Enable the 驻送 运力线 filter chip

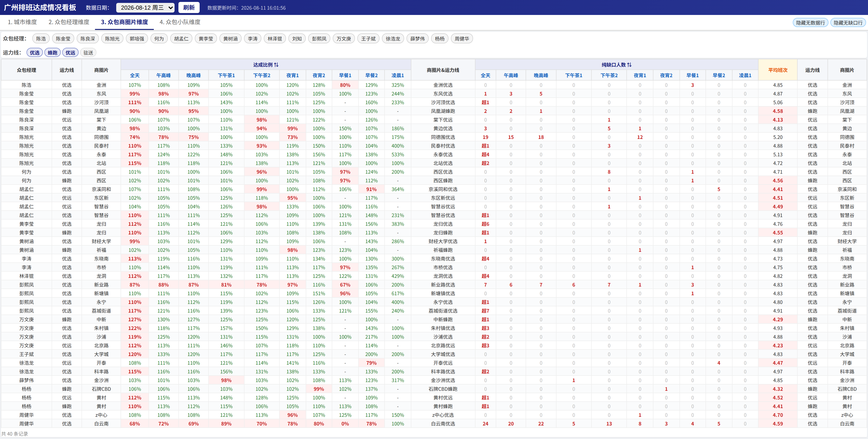click(88, 53)
